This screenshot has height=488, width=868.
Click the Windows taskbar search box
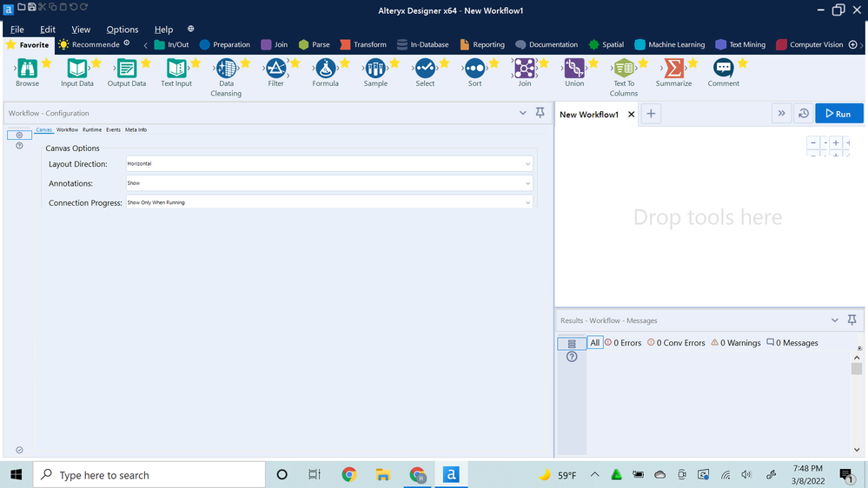[149, 475]
